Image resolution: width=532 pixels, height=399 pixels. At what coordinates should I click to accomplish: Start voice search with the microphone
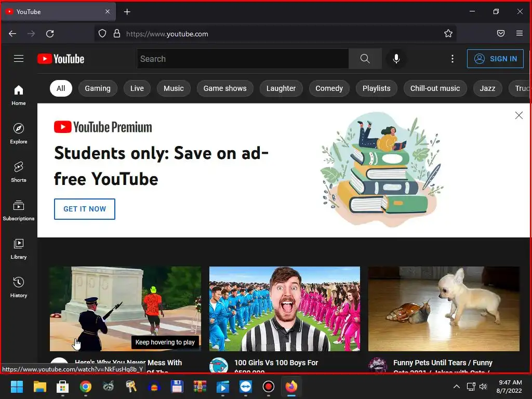point(396,59)
